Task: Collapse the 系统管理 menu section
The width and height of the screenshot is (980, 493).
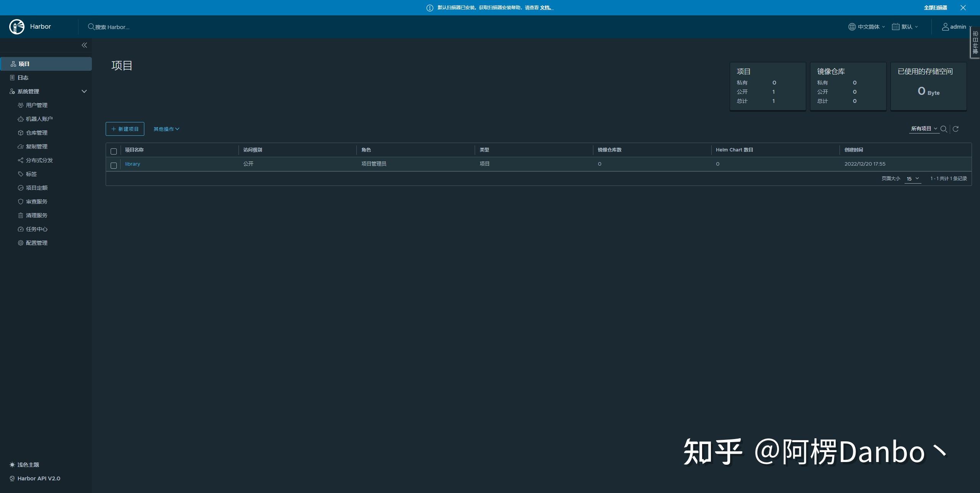Action: [84, 91]
